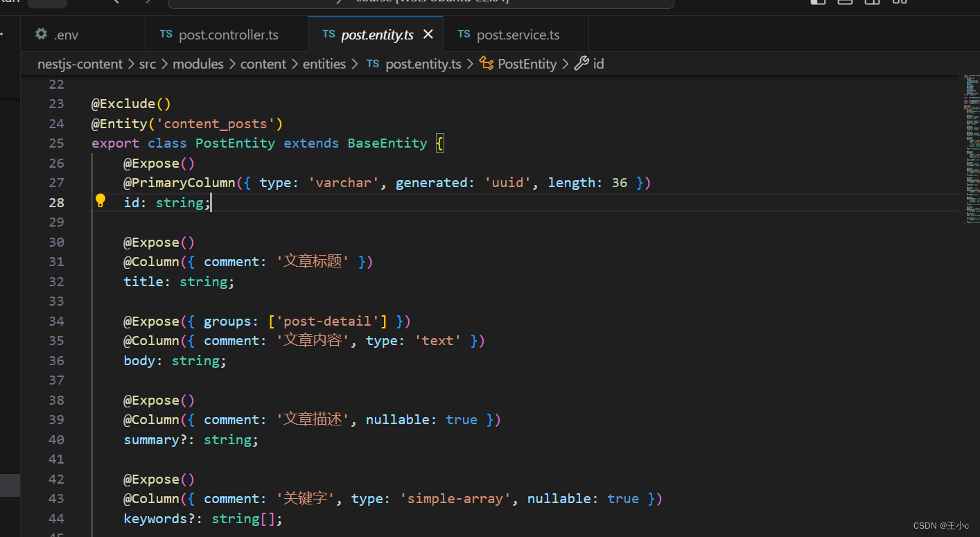Click line number 28 in the gutter
This screenshot has height=537, width=980.
[56, 202]
